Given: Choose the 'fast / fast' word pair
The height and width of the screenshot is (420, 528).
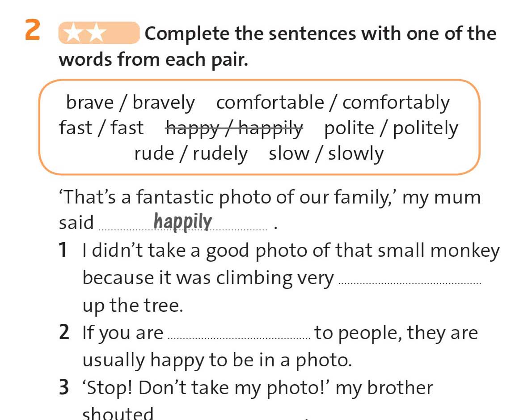Looking at the screenshot, I should click(101, 128).
